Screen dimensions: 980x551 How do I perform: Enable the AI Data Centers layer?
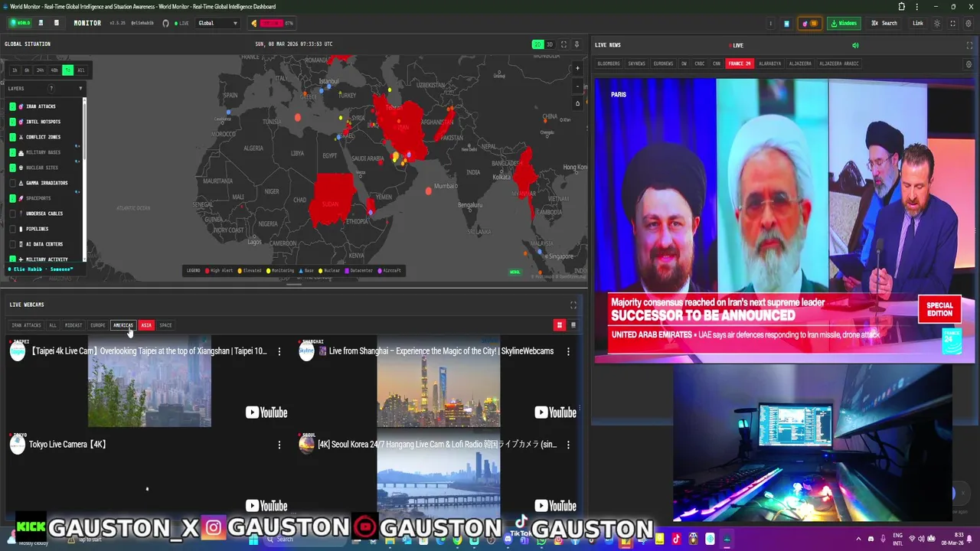click(12, 244)
